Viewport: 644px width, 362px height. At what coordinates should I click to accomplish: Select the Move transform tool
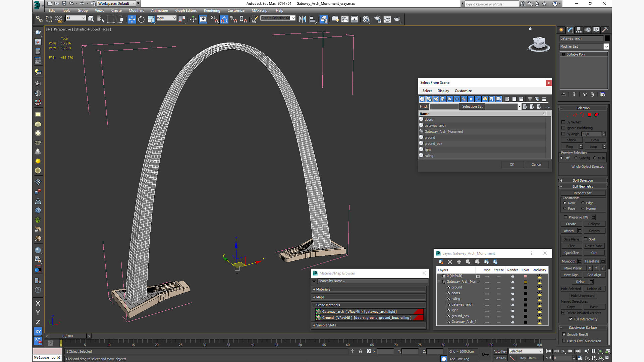pyautogui.click(x=131, y=19)
